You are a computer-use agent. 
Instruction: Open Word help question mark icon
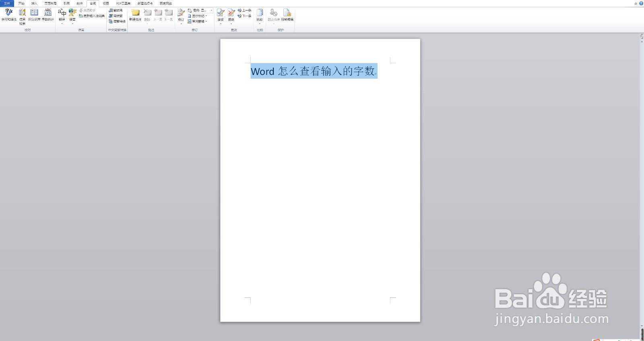(x=641, y=3)
